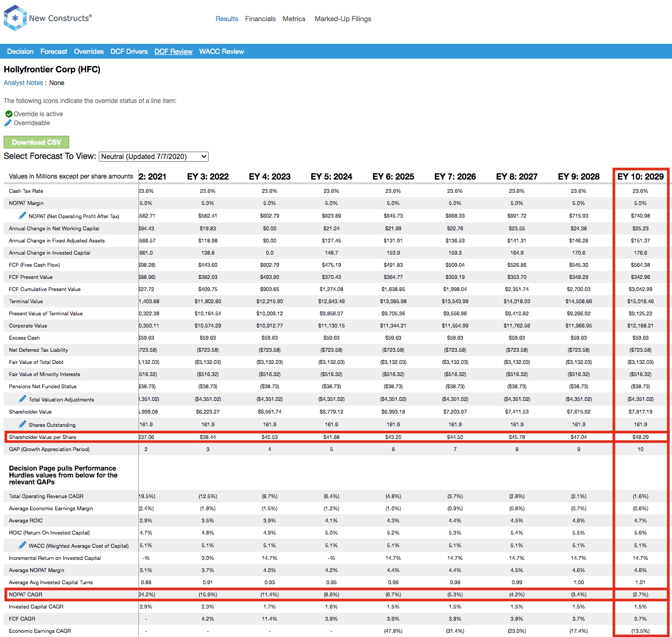Click the $11,802.80 terminal value cell

pos(208,302)
